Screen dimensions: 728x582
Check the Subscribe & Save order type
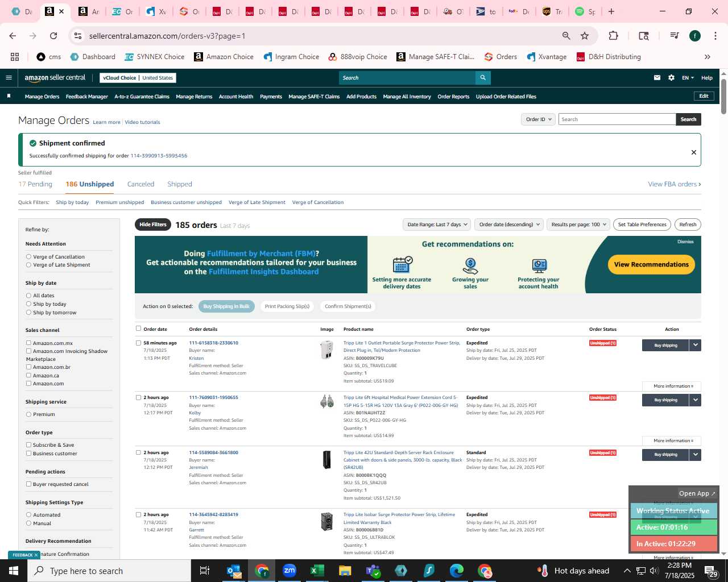point(28,445)
